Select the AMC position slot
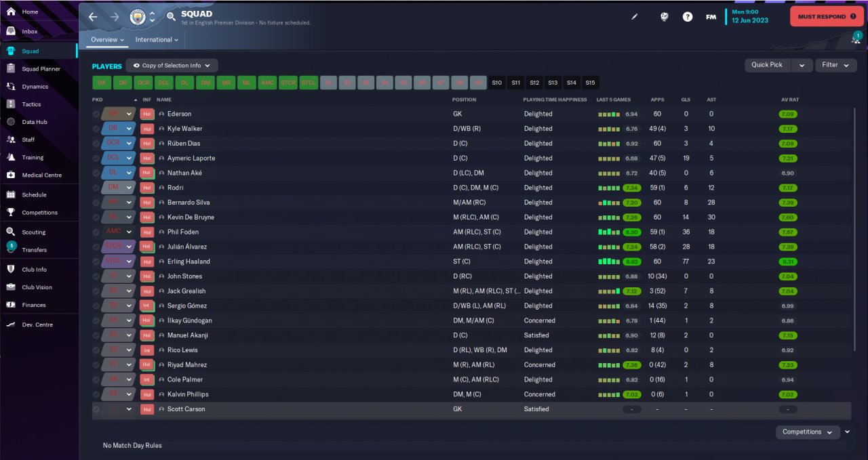Screen dimensions: 868x460 pyautogui.click(x=268, y=83)
